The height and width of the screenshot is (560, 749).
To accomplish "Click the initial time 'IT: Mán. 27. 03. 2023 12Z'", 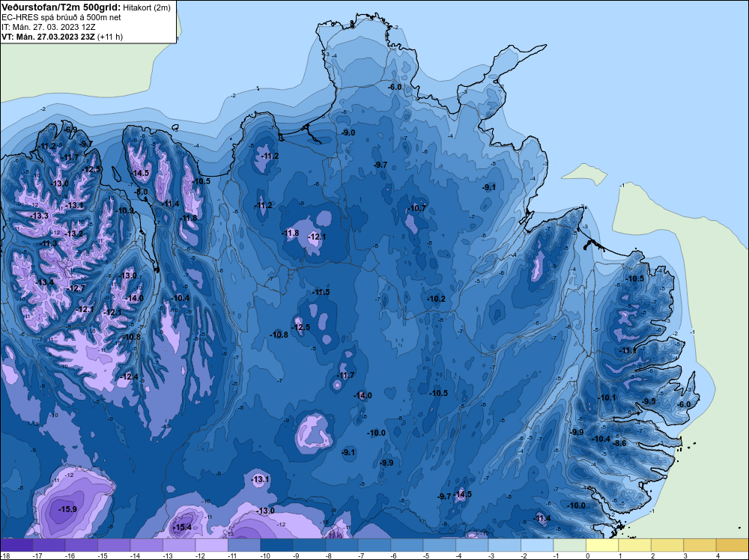I will [48, 27].
